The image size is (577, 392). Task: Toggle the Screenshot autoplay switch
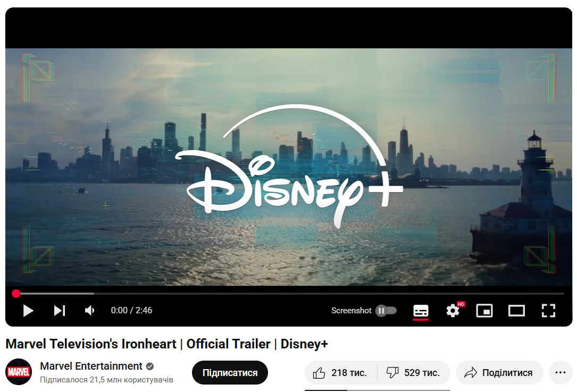point(386,311)
